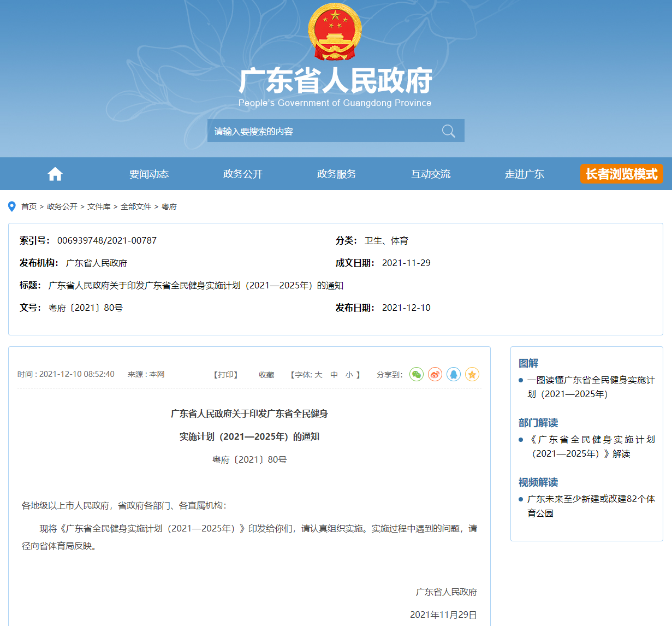The image size is (672, 626).
Task: Click the 广东省人民政府 site title
Action: point(335,81)
